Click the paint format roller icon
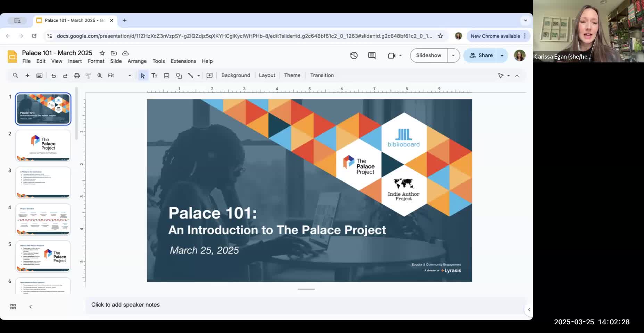This screenshot has width=644, height=333. (88, 76)
